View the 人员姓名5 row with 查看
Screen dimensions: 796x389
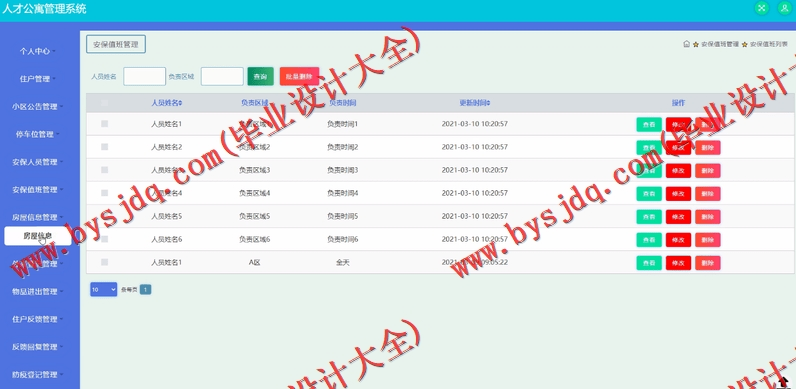649,217
